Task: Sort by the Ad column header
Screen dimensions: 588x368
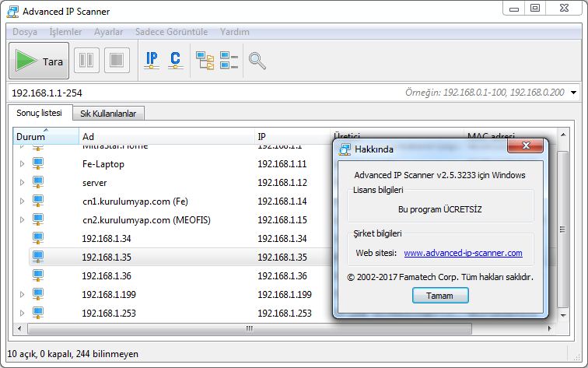Action: coord(166,136)
